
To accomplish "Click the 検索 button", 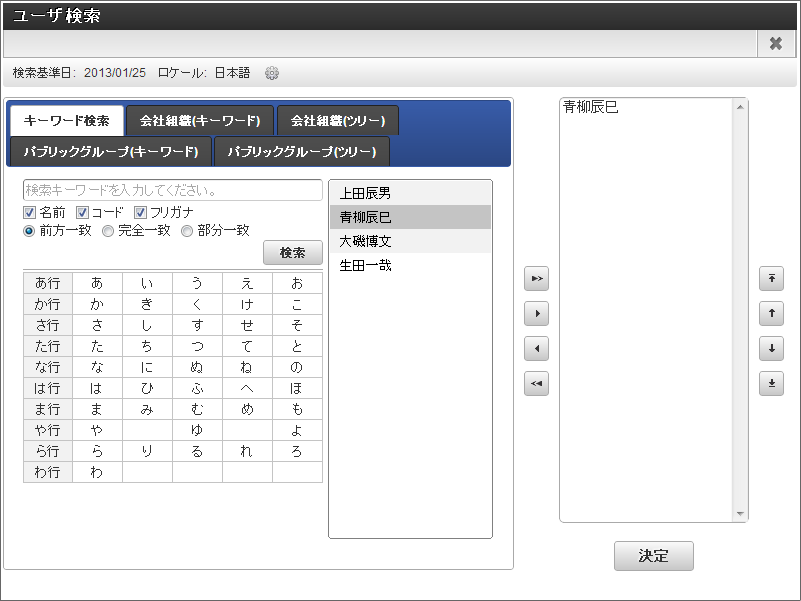I will tap(293, 252).
